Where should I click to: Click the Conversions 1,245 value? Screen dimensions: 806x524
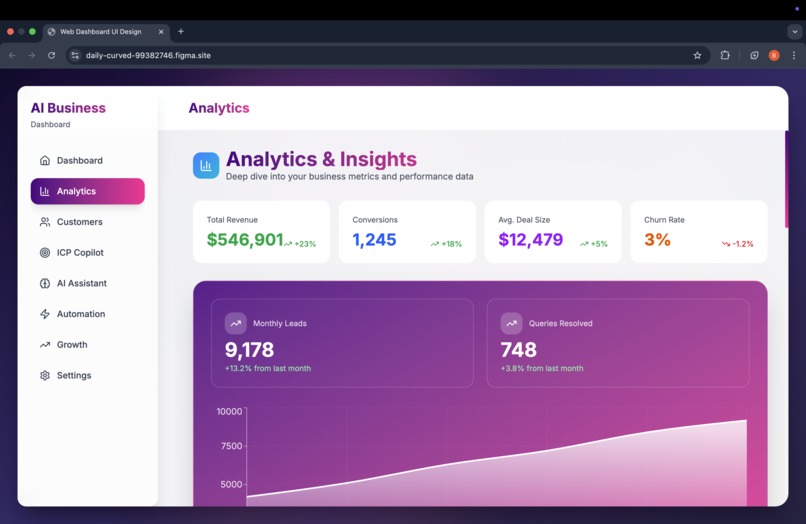tap(374, 240)
